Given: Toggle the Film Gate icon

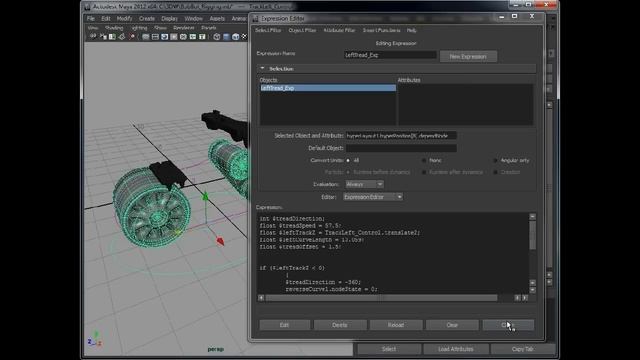Looking at the screenshot, I should pos(155,37).
